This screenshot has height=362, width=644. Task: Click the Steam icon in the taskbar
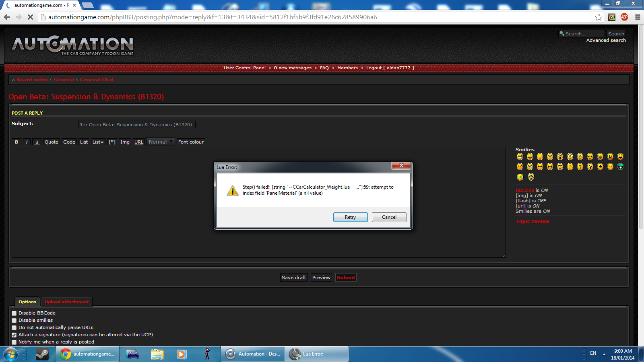(42, 354)
